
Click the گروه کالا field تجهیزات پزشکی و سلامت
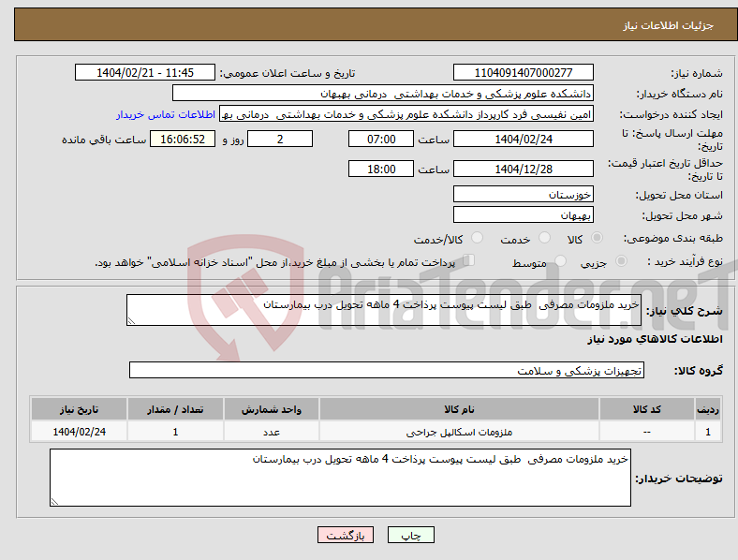point(387,370)
